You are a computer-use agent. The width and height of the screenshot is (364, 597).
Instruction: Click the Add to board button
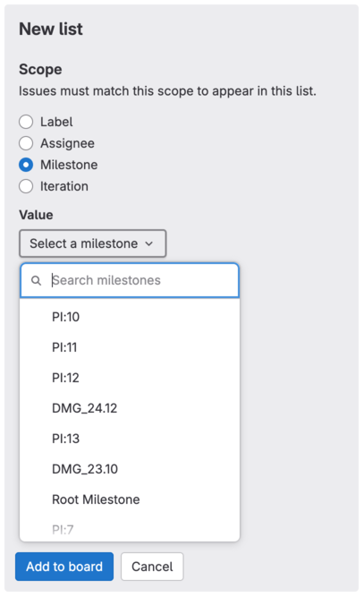64,567
